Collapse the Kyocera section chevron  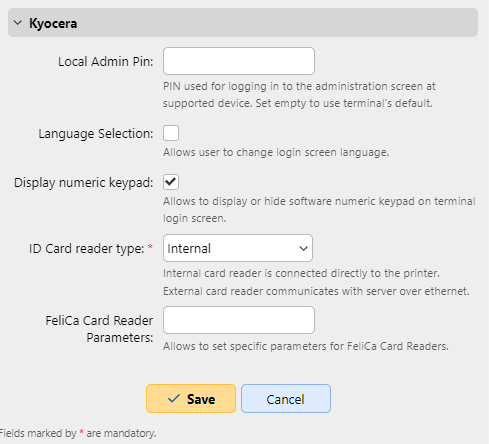[x=18, y=23]
